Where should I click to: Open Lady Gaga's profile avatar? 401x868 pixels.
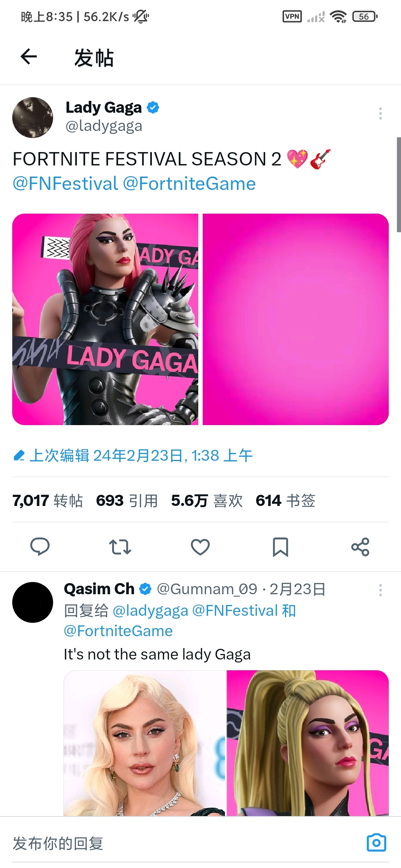point(33,118)
